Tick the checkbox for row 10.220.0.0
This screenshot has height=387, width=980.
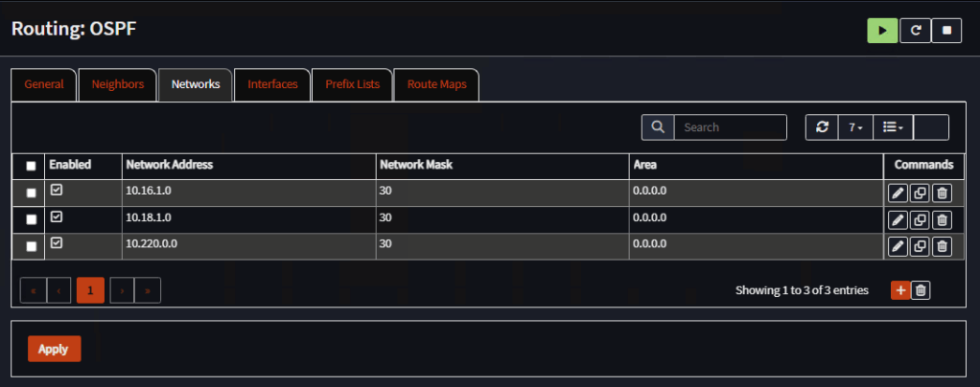point(31,246)
